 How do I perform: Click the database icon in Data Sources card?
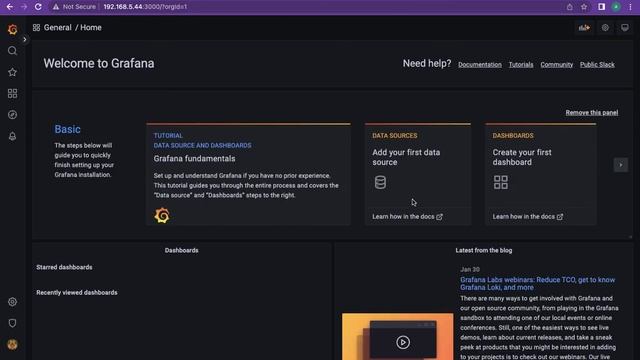click(x=380, y=182)
